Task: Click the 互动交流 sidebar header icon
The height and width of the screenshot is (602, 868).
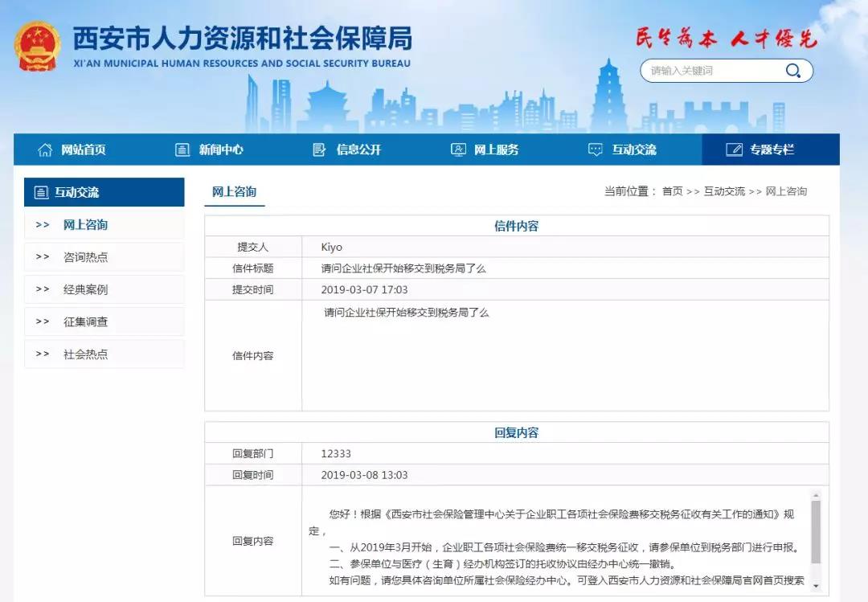Action: coord(42,192)
